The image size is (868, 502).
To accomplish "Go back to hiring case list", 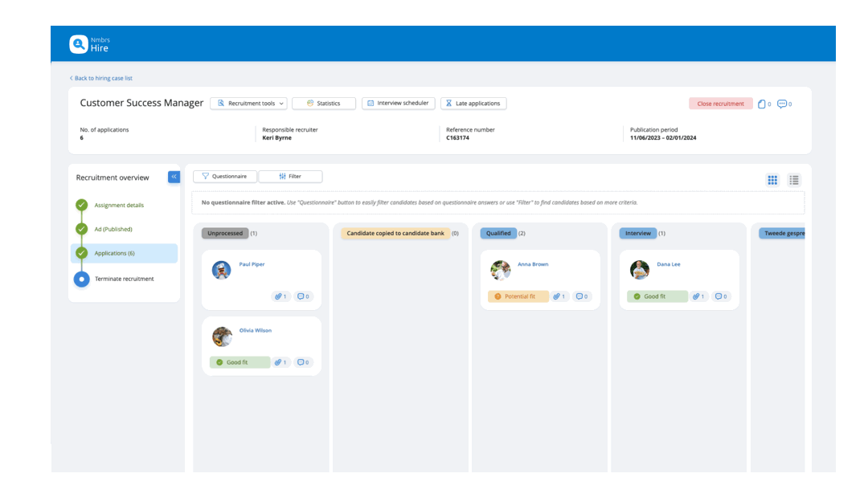I will pyautogui.click(x=101, y=78).
